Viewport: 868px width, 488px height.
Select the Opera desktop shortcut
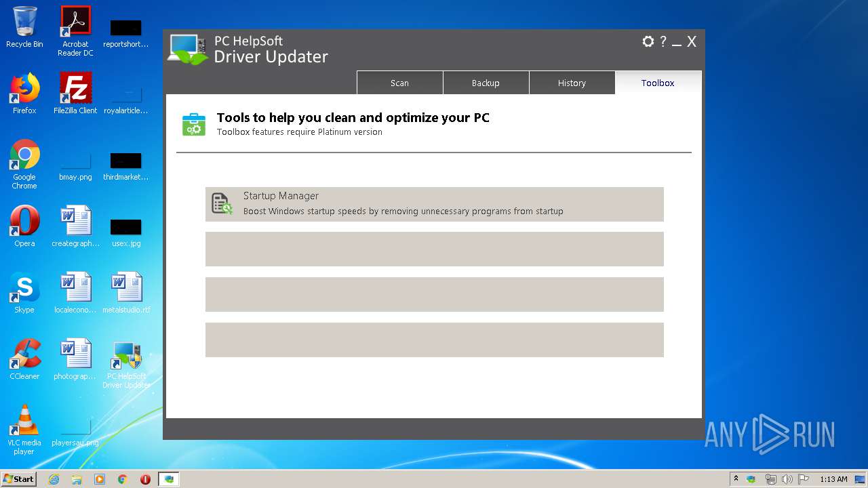(x=24, y=226)
